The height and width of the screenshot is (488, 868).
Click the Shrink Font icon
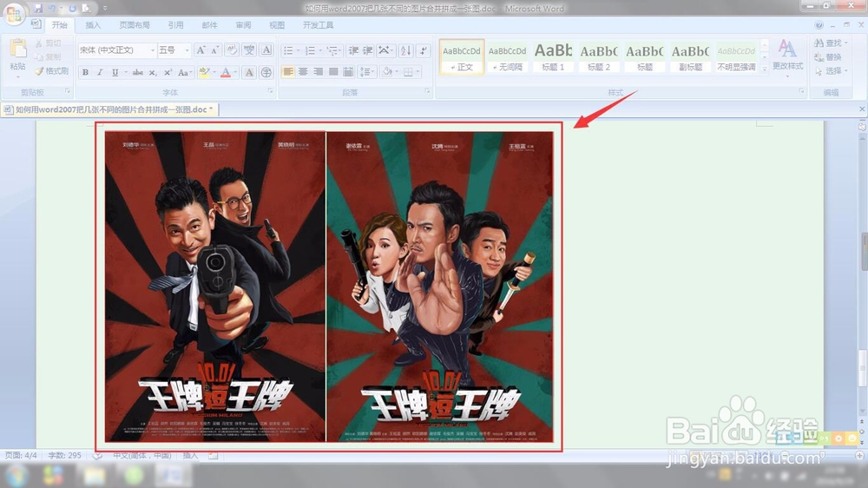point(214,50)
